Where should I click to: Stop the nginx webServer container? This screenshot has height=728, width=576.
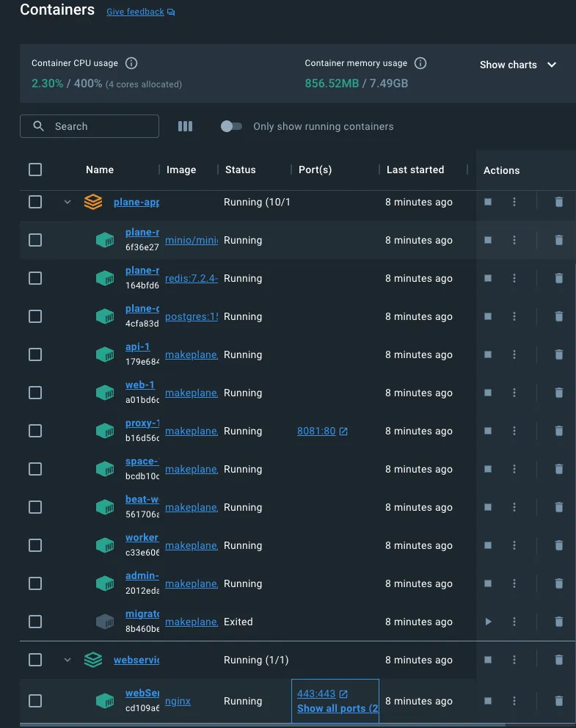point(488,701)
